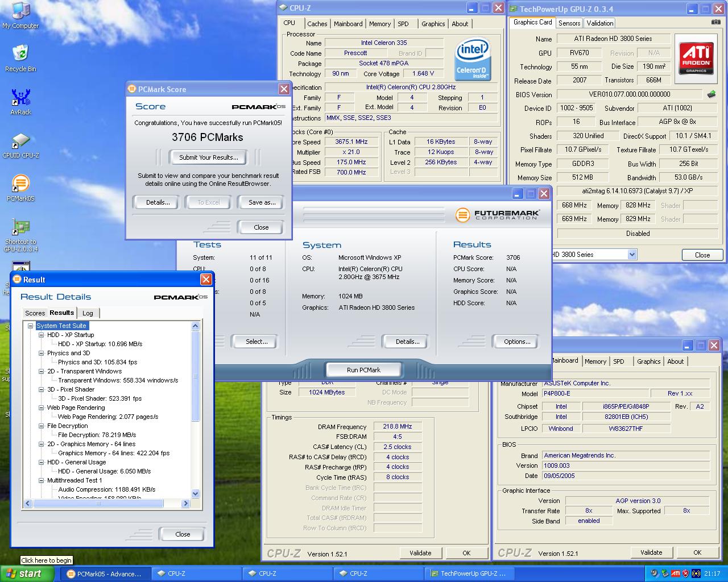Click the 'Audio Compression: 1188.491 KB/s' row

pos(106,489)
